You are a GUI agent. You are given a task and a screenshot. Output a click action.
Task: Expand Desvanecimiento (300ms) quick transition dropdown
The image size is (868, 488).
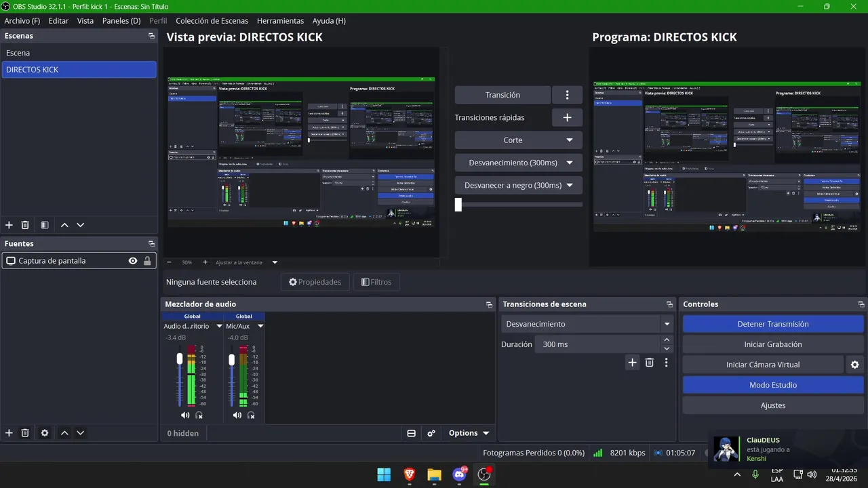(570, 163)
